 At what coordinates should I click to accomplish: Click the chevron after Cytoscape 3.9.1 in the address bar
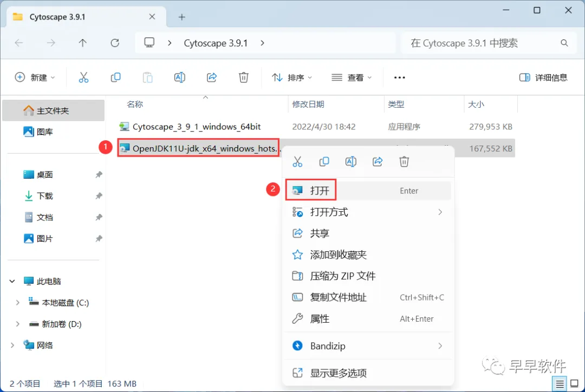262,43
